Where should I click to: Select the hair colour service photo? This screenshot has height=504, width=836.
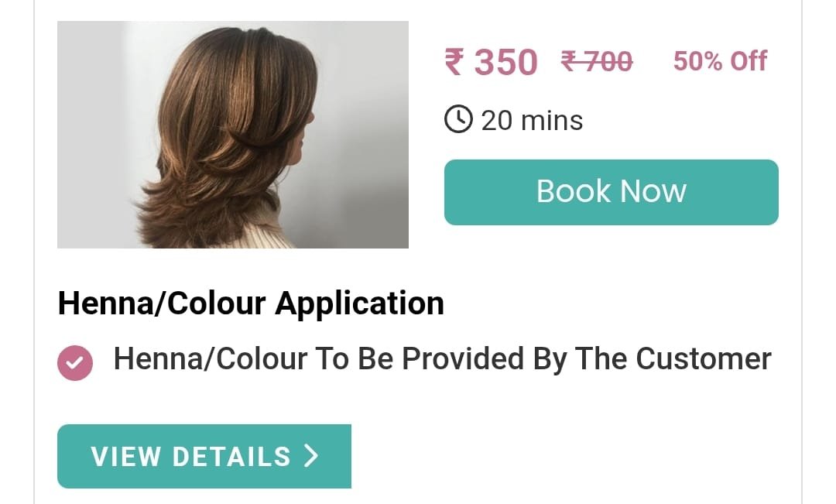point(233,135)
